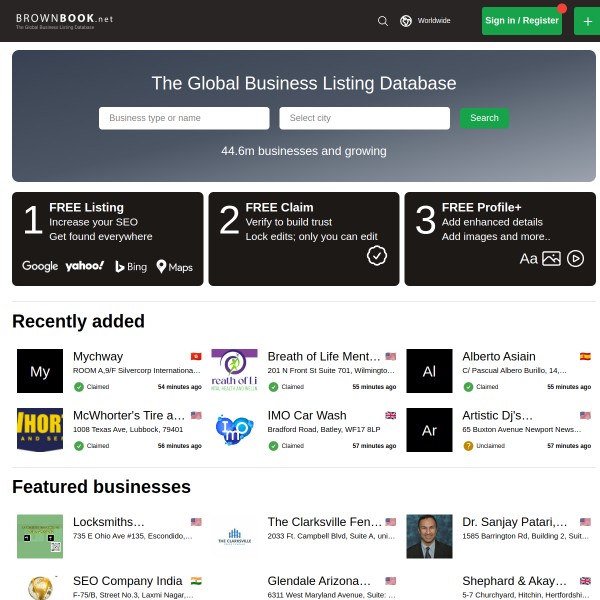Image resolution: width=600 pixels, height=600 pixels.
Task: Click the Locksmiths green thumbnail
Action: point(40,536)
